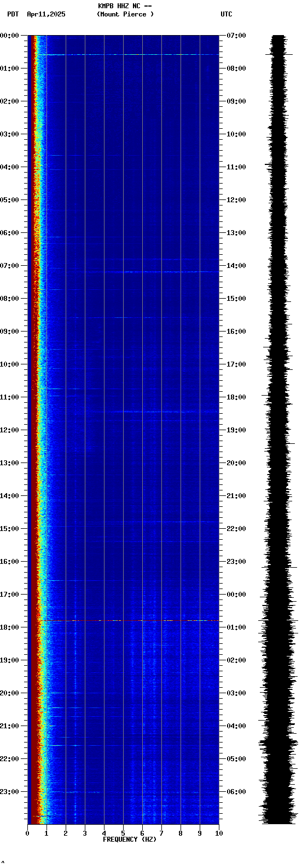Click the '(Mount Pierce )' station name
302x868 pixels.
point(125,14)
